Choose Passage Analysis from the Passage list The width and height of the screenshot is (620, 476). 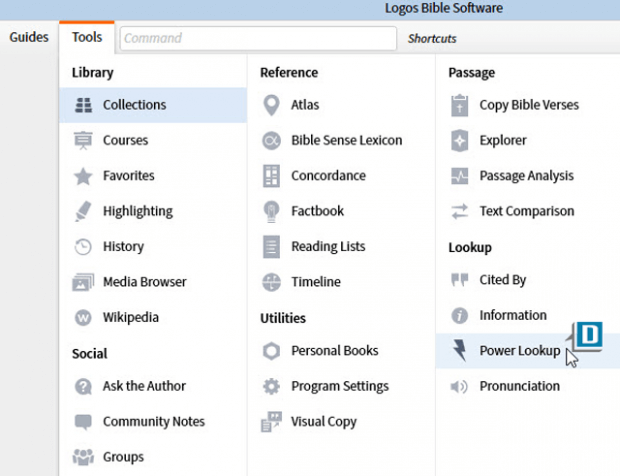coord(526,175)
